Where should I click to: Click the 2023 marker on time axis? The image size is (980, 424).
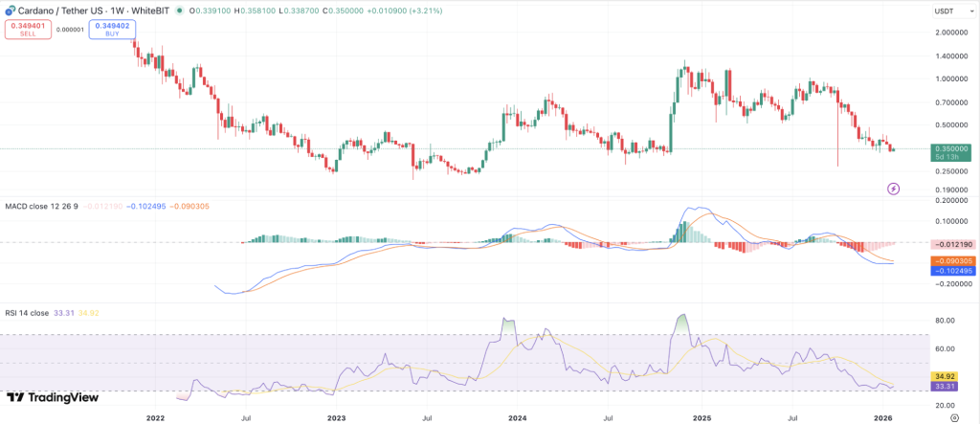point(336,417)
